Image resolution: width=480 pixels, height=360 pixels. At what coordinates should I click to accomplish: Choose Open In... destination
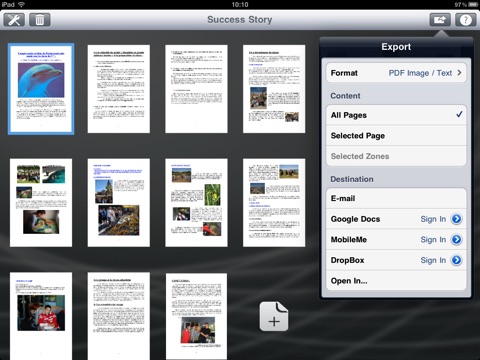pyautogui.click(x=396, y=281)
